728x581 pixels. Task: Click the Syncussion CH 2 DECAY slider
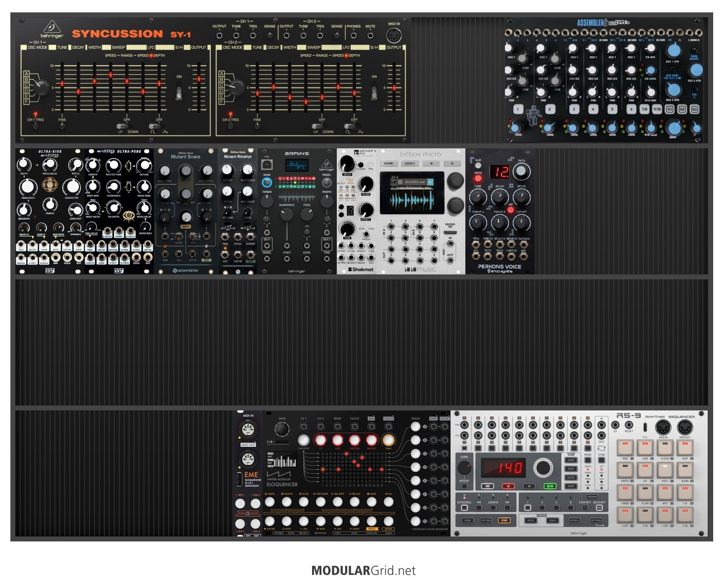273,87
